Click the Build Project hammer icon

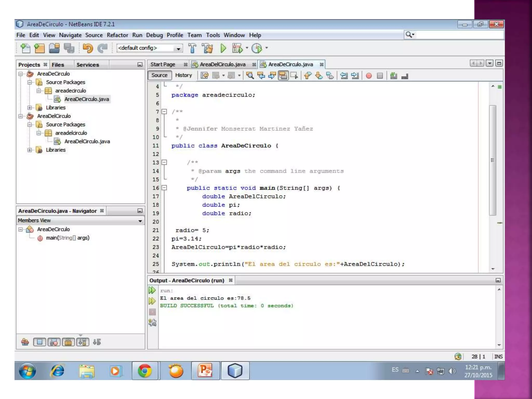coord(192,48)
